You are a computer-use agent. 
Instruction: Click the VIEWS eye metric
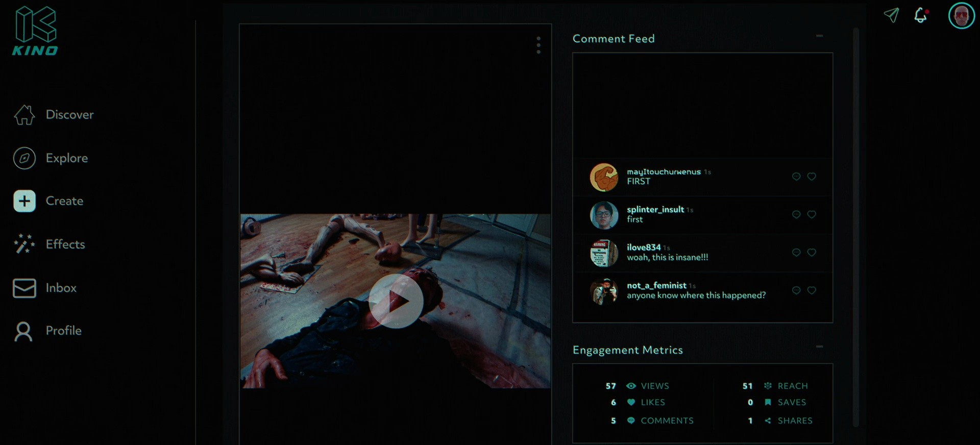coord(638,386)
